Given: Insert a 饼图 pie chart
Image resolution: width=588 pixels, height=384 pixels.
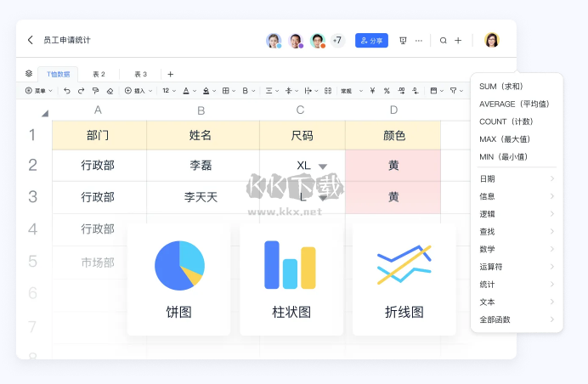Looking at the screenshot, I should tap(179, 280).
